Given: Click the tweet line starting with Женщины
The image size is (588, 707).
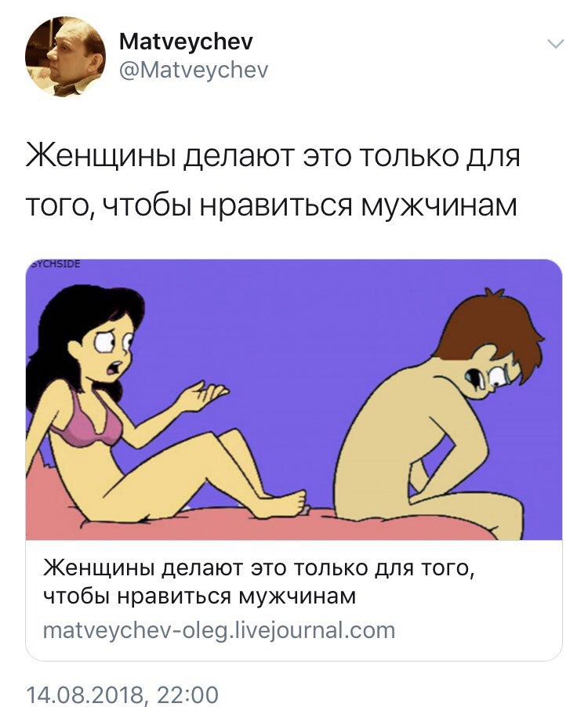Looking at the screenshot, I should [x=274, y=157].
